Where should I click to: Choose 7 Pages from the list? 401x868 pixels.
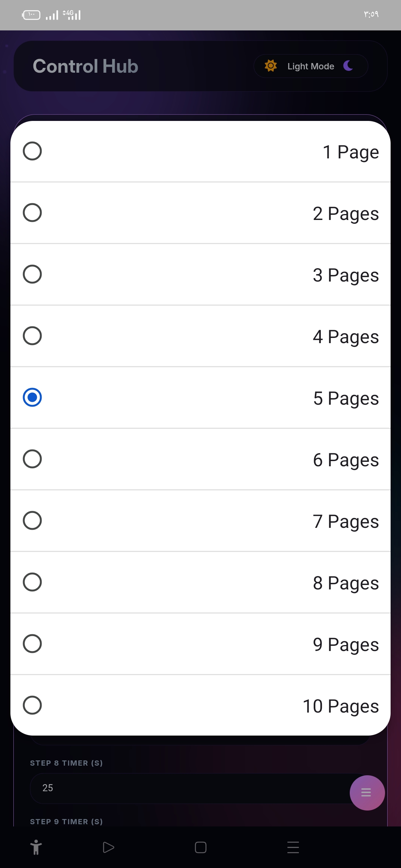click(200, 521)
